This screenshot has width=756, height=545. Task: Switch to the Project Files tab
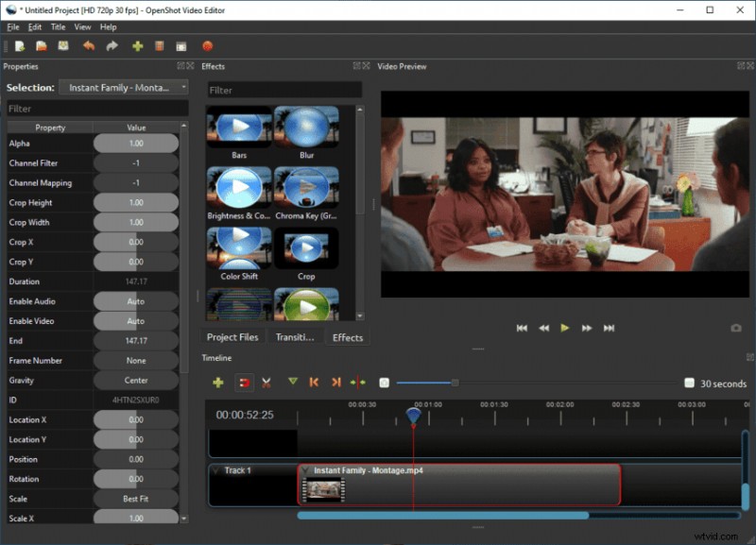[x=232, y=337]
